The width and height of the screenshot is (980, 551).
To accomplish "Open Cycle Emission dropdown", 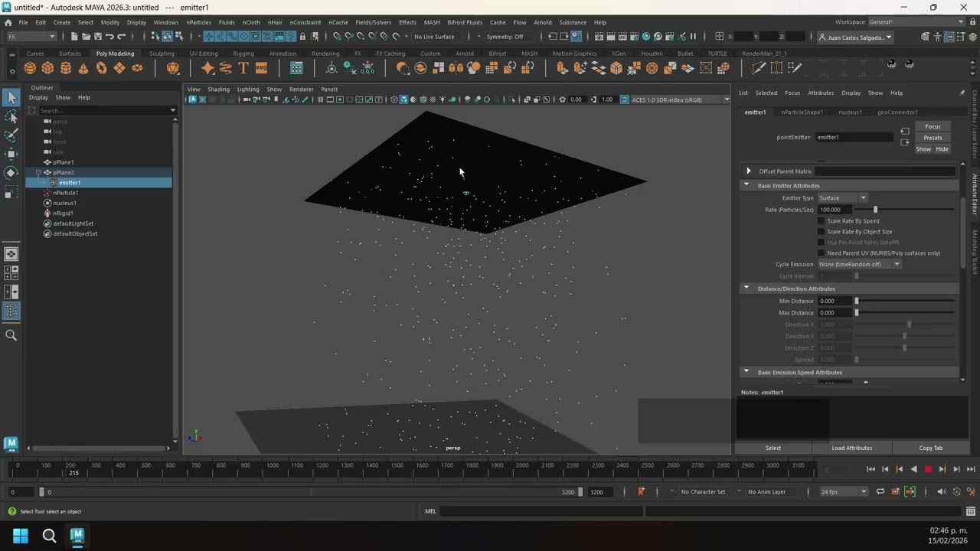I will [x=859, y=265].
